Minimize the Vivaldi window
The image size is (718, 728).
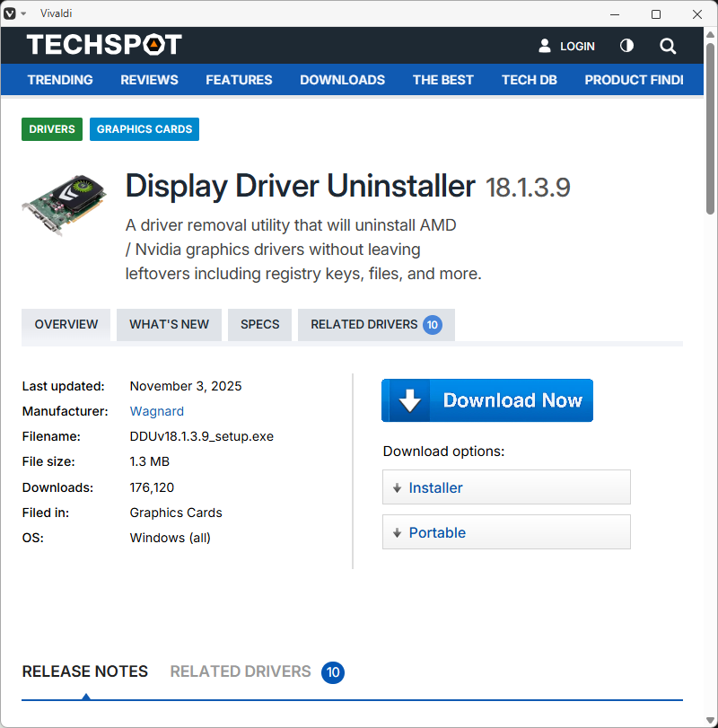pos(615,14)
